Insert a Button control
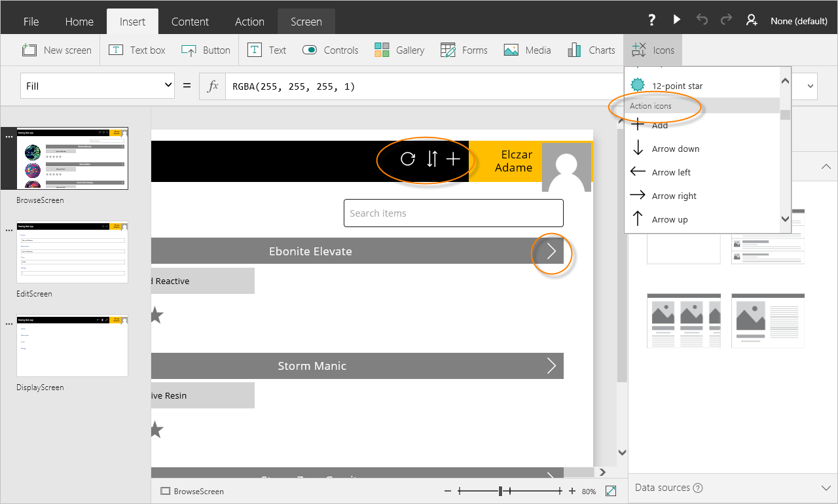The height and width of the screenshot is (504, 838). [206, 50]
